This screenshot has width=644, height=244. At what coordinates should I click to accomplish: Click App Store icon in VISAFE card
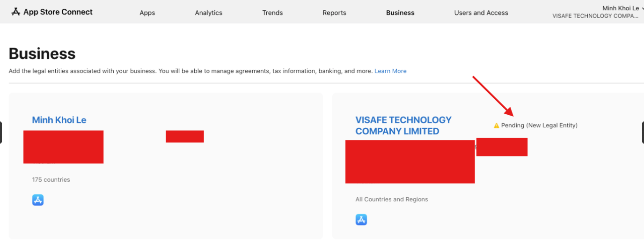pyautogui.click(x=361, y=220)
